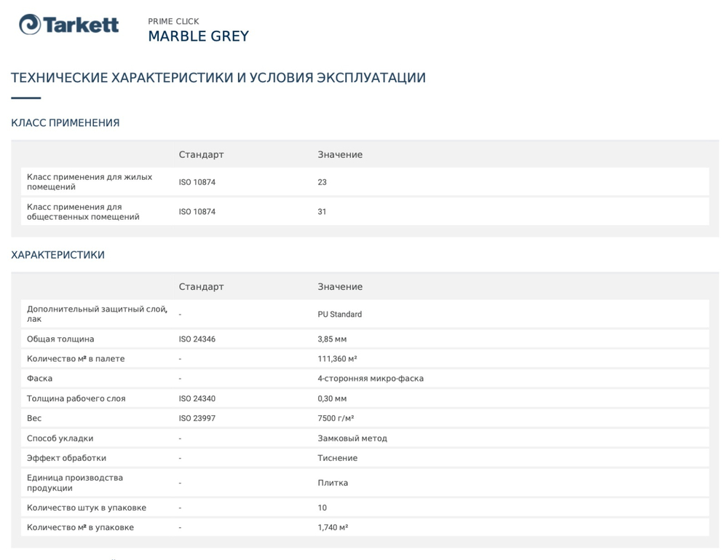This screenshot has height=560, width=728.
Task: Click the Вес row value 7500 г/м²
Action: coord(336,418)
